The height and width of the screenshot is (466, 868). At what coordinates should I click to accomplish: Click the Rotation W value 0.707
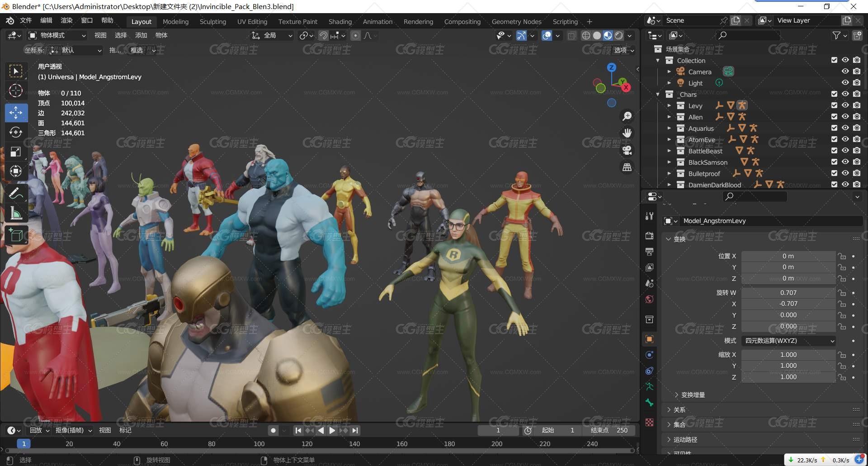pos(788,293)
